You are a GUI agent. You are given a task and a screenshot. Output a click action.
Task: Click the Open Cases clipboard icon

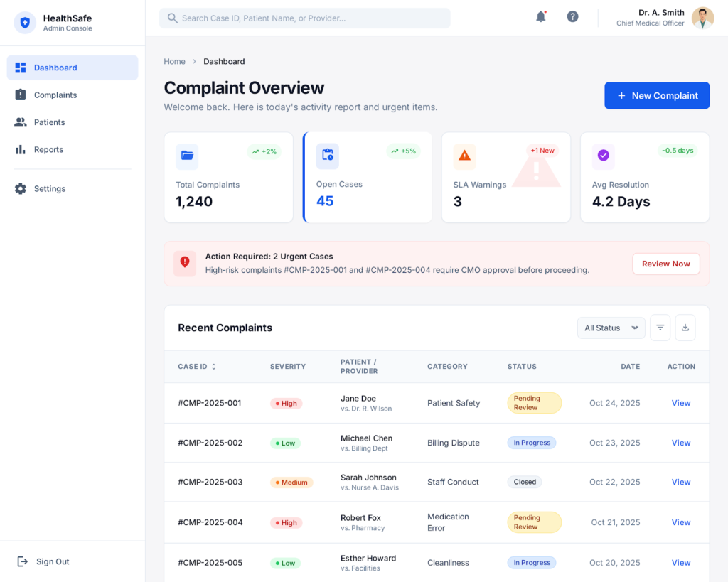pos(328,155)
